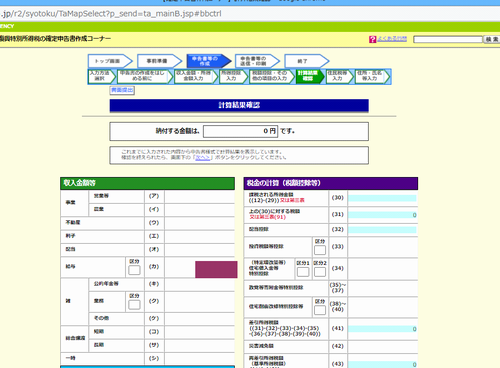The width and height of the screenshot is (500, 368).
Task: Click the blue value cell for item (41)
Action: [x=382, y=329]
